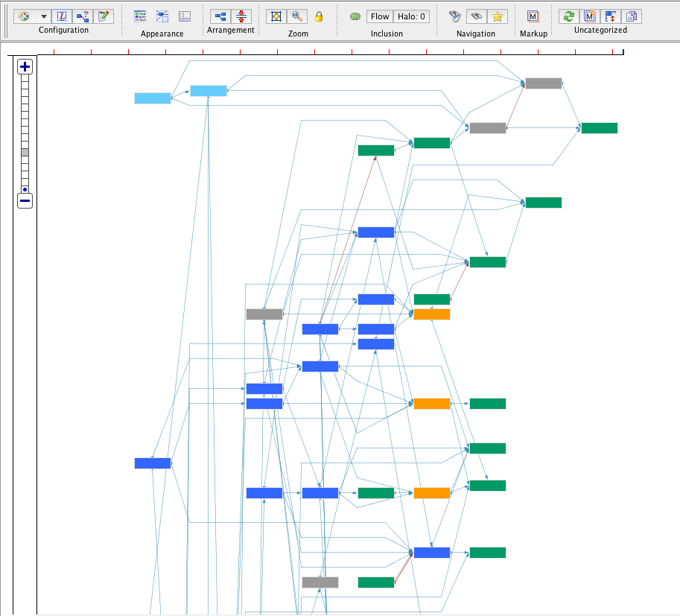The height and width of the screenshot is (616, 680).
Task: Open the configuration dropdown arrow
Action: pos(43,16)
